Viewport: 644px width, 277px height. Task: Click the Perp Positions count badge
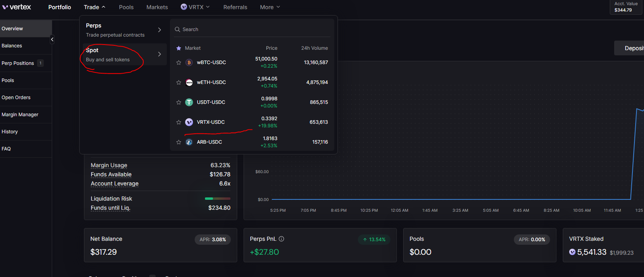click(40, 63)
